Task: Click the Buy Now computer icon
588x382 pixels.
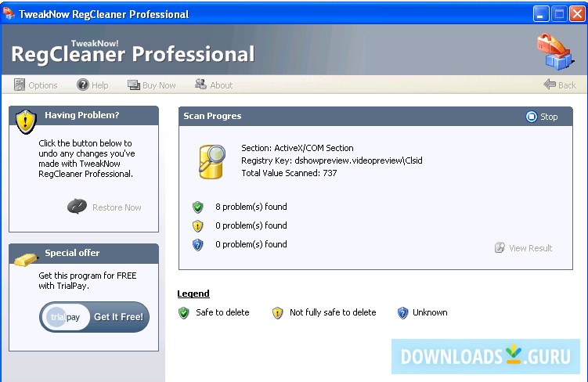Action: click(x=134, y=85)
